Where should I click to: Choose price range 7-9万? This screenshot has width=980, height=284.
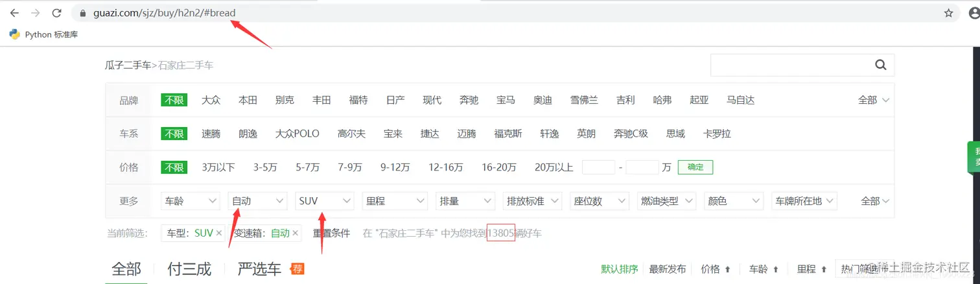(x=350, y=167)
